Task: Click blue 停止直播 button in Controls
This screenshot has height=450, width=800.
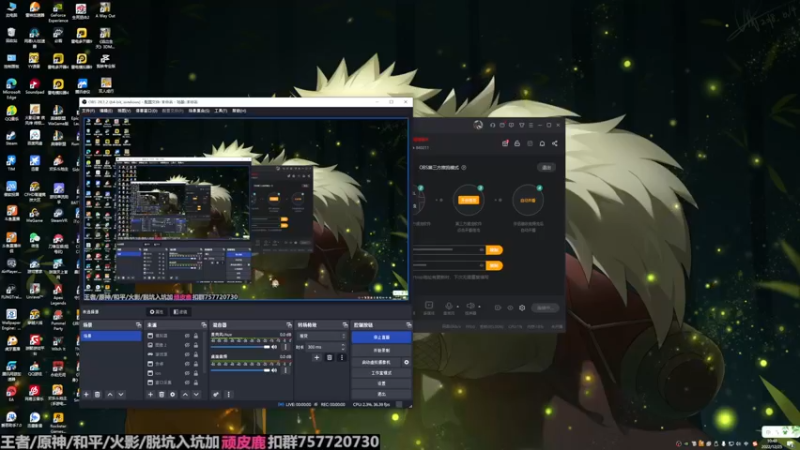Action: point(381,337)
